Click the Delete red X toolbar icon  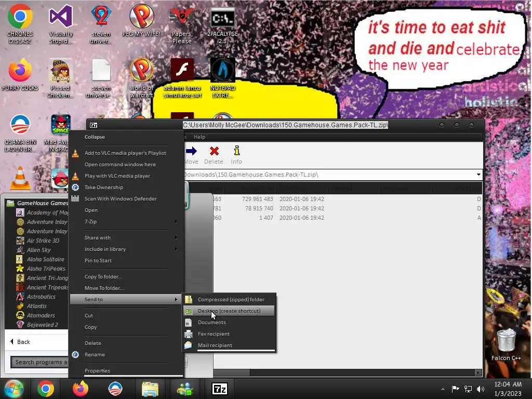[214, 155]
